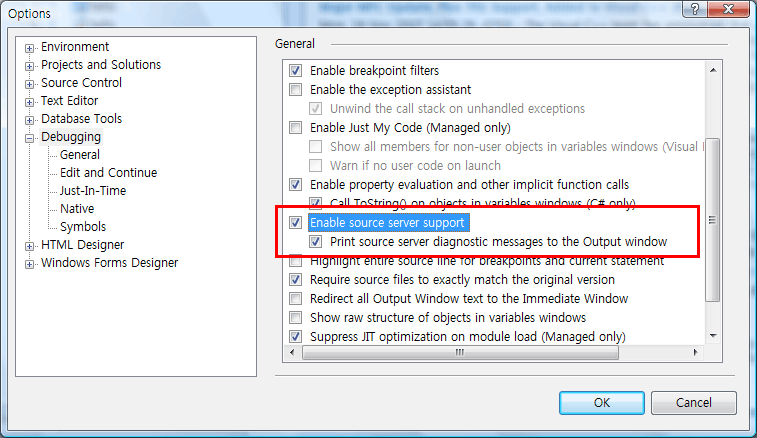Click the Cancel button
The height and width of the screenshot is (438, 757).
694,403
